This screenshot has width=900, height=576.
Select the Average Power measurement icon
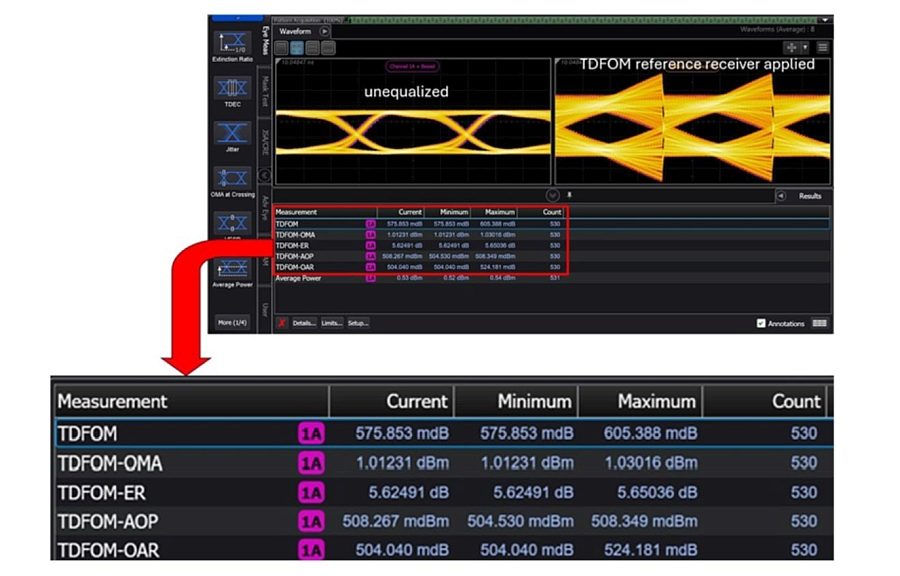pyautogui.click(x=230, y=268)
